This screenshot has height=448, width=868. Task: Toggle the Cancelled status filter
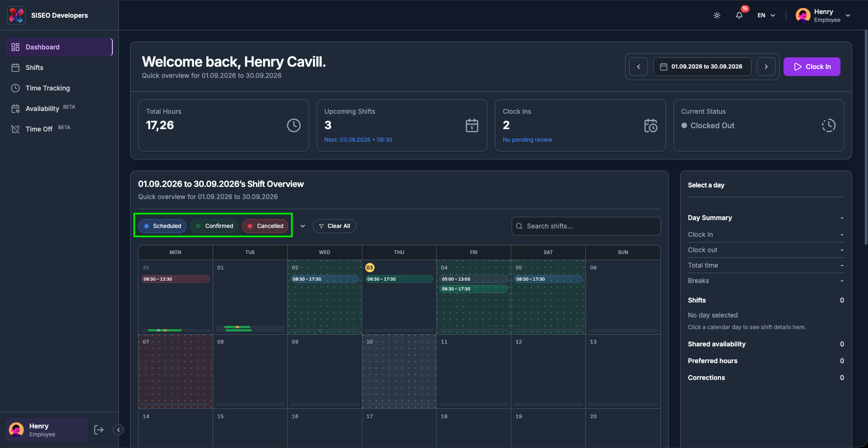click(265, 226)
